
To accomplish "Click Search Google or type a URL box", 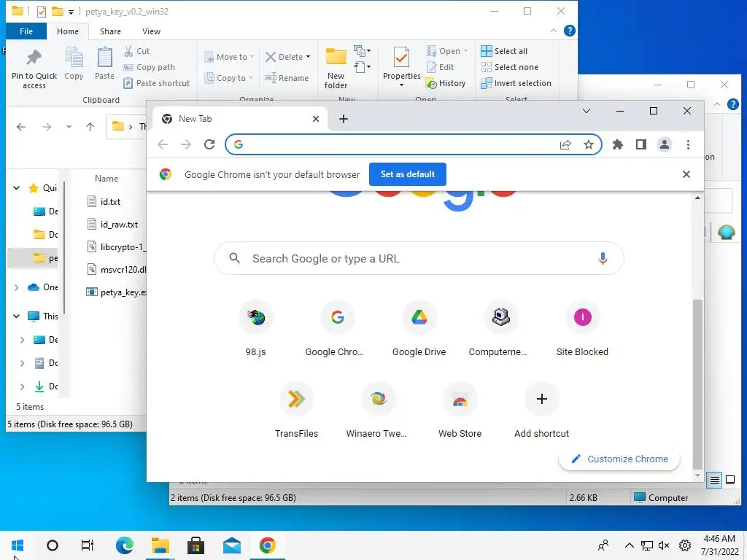I will 419,258.
